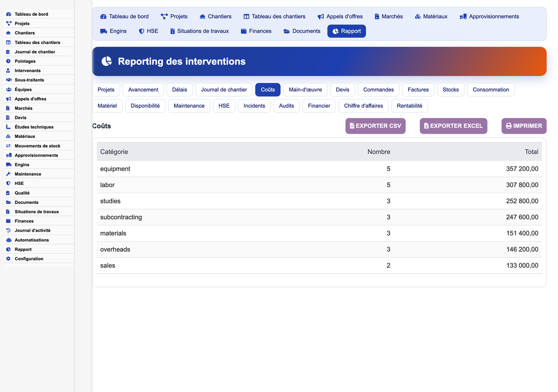Viewport: 558px width, 392px height.
Task: Click the Chantiers hard hat icon in sidebar
Action: click(x=8, y=33)
